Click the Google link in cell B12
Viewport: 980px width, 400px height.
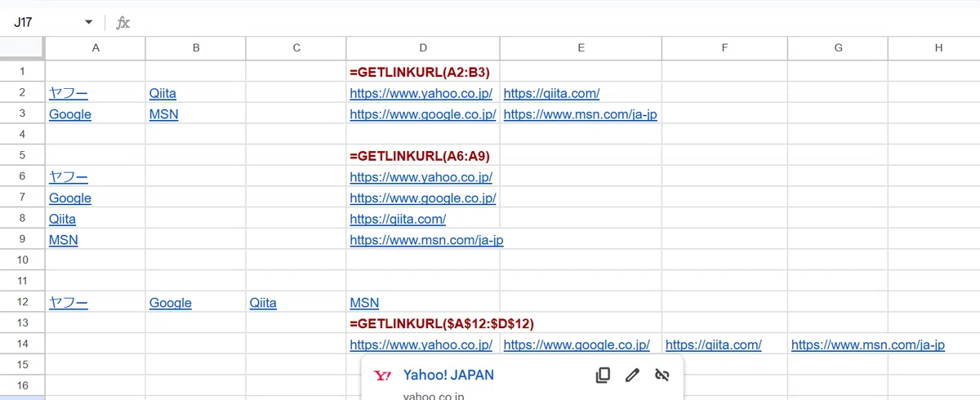[x=171, y=303]
